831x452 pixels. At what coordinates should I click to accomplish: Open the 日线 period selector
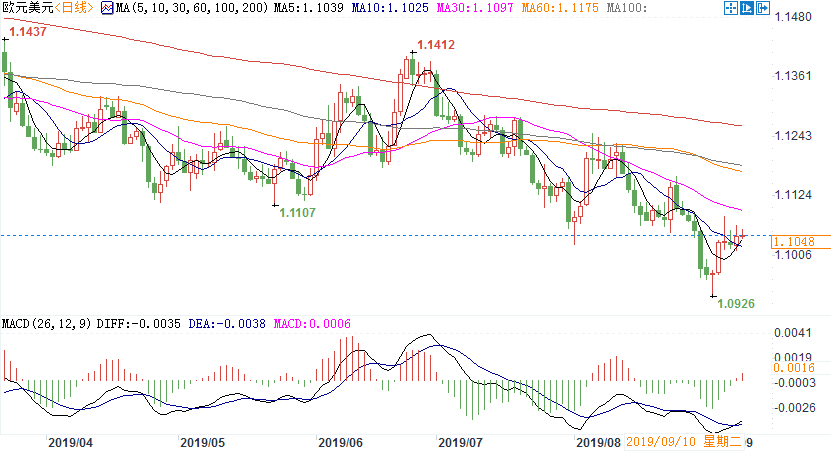click(x=75, y=8)
